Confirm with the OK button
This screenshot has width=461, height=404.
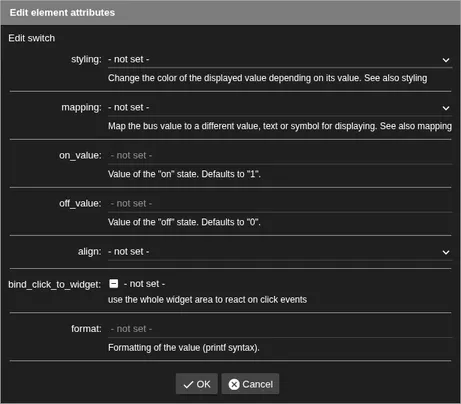(x=197, y=384)
